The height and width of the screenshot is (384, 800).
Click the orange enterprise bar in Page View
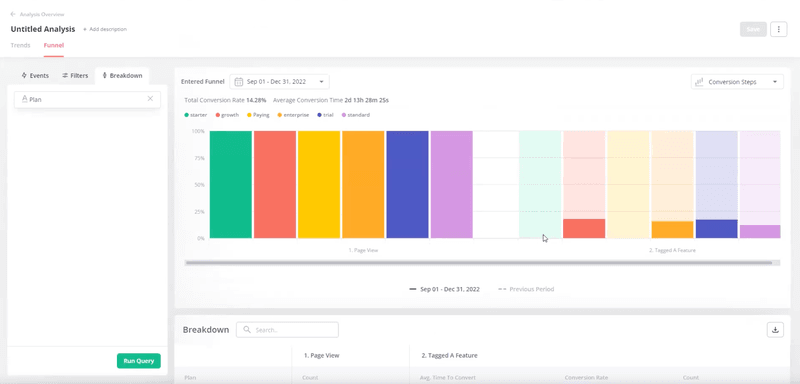click(363, 185)
